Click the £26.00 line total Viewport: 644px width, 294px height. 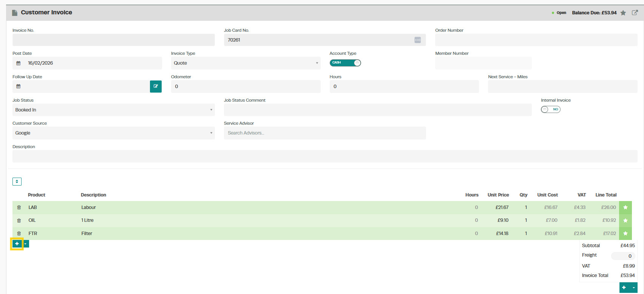pyautogui.click(x=608, y=207)
